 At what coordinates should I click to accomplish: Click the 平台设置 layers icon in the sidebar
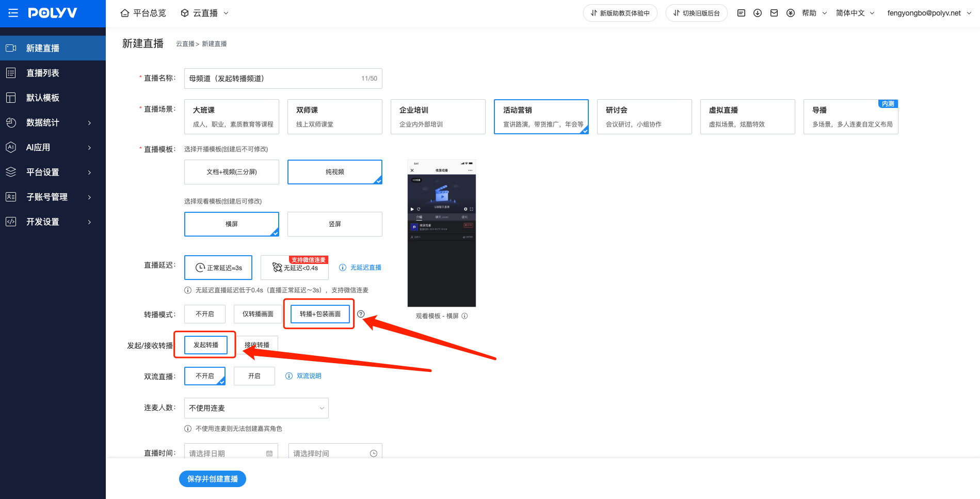point(11,172)
